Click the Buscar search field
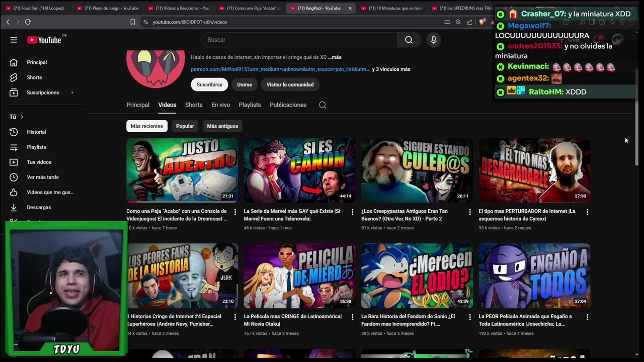 point(299,40)
